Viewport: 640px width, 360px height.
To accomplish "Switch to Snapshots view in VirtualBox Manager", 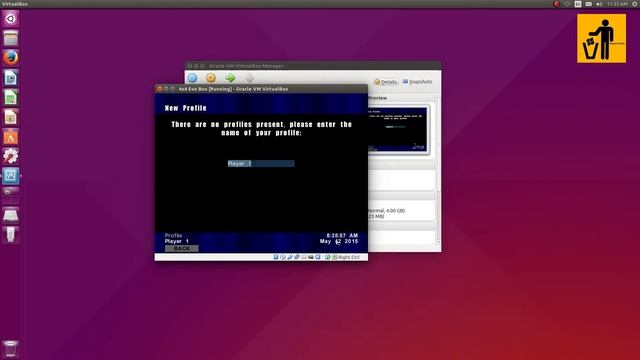I will point(417,82).
